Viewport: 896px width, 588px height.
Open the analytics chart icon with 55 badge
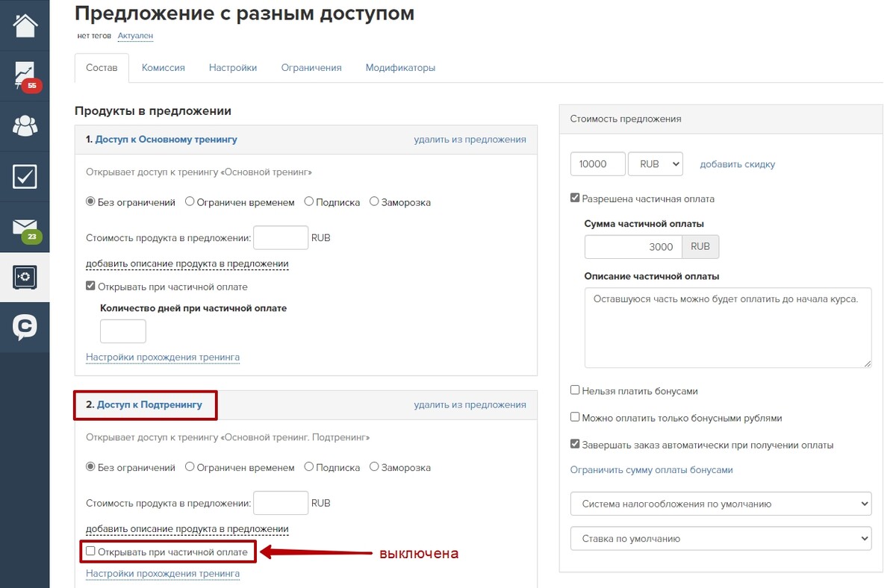pyautogui.click(x=25, y=75)
